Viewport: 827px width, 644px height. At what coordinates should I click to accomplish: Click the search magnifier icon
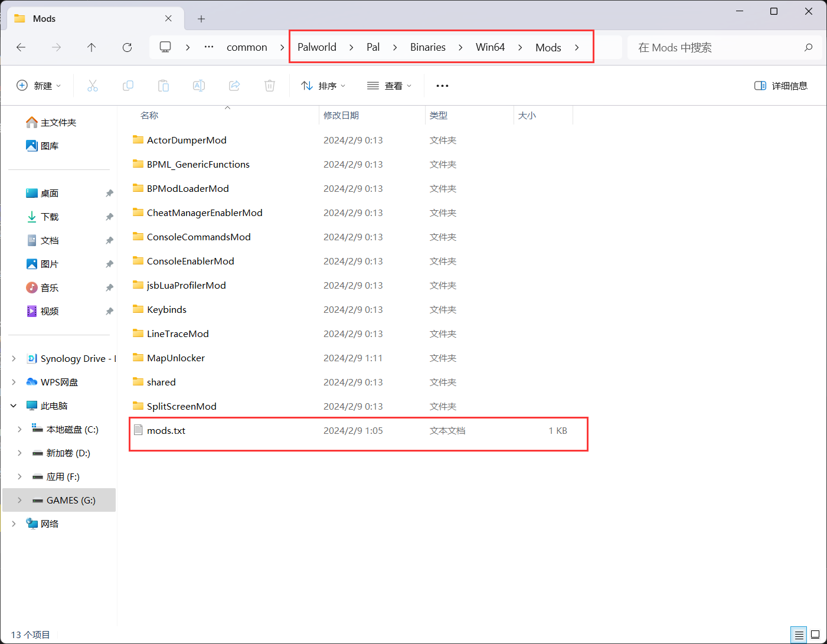click(808, 47)
